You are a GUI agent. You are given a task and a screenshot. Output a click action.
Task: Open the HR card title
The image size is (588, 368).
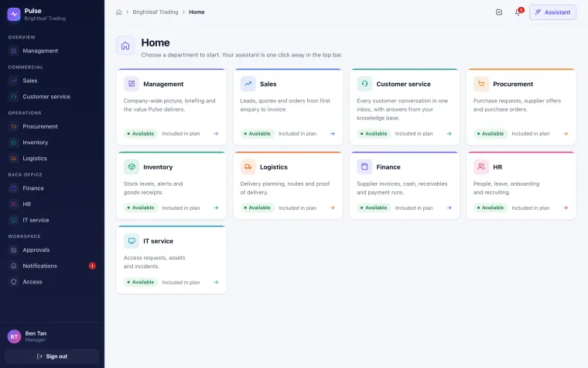click(x=497, y=167)
